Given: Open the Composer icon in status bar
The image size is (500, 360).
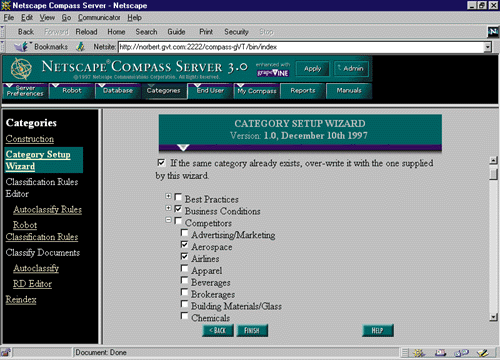Looking at the screenshot, I should pyautogui.click(x=482, y=353).
